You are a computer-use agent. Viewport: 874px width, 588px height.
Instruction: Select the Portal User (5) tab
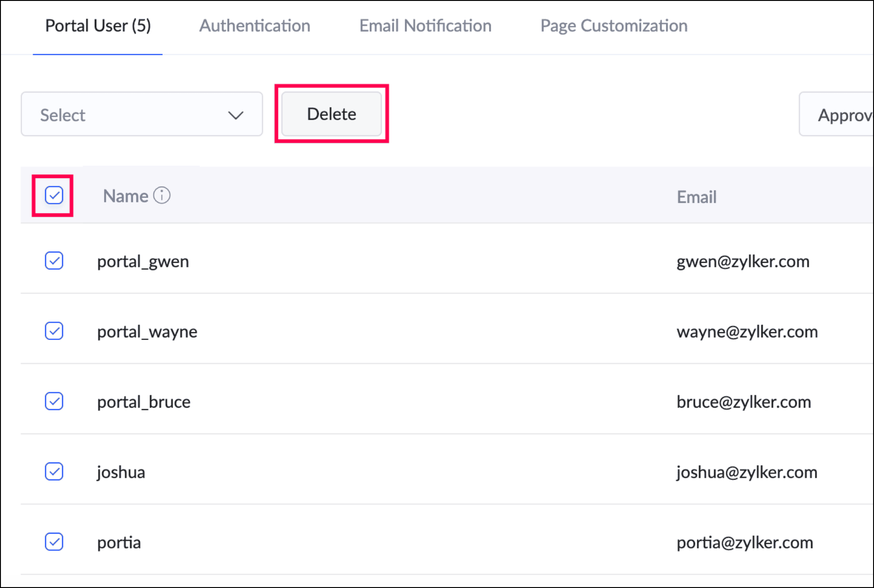pos(98,26)
